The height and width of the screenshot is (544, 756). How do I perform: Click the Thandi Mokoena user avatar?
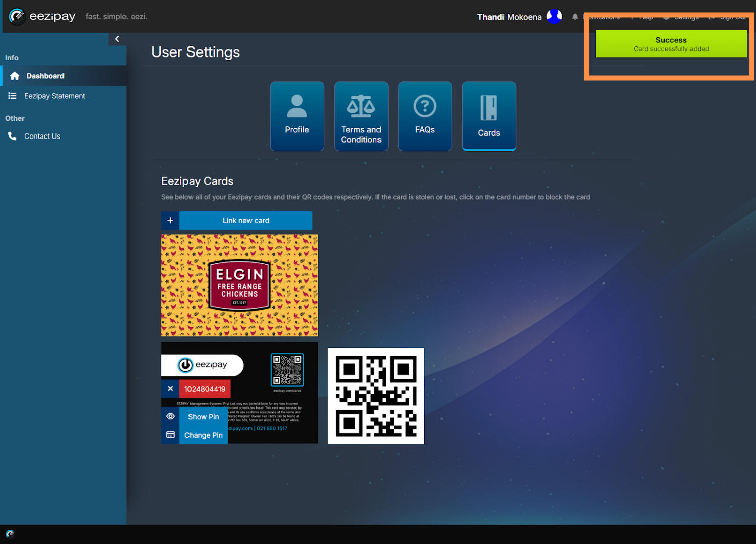click(554, 17)
